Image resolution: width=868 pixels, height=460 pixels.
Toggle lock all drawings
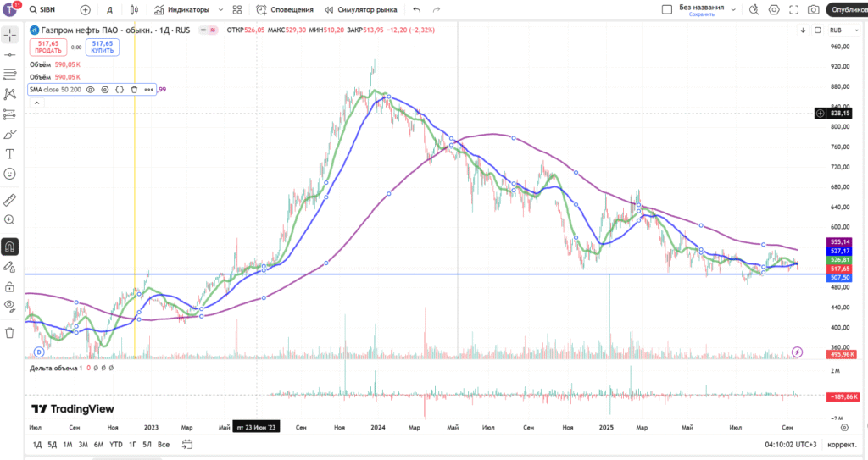(x=9, y=286)
